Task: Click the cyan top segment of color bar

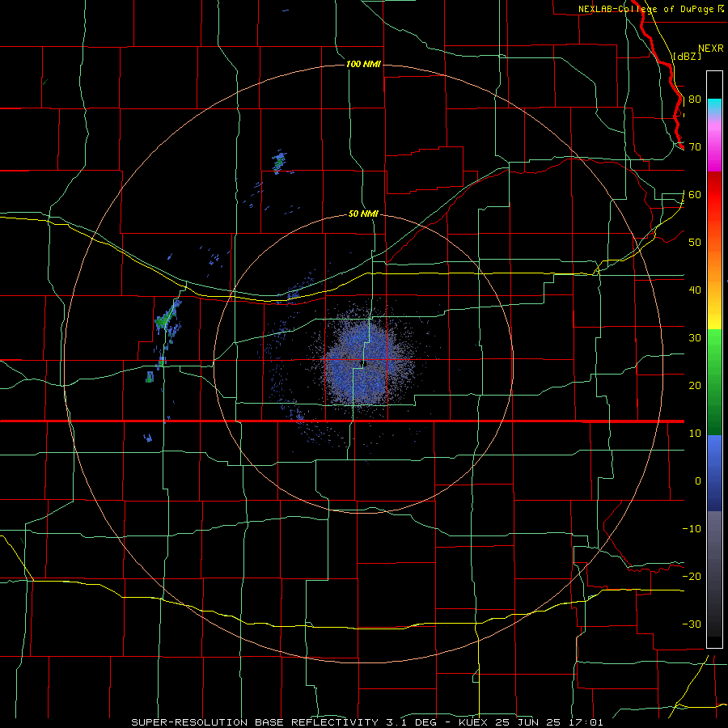Action: coord(714,106)
